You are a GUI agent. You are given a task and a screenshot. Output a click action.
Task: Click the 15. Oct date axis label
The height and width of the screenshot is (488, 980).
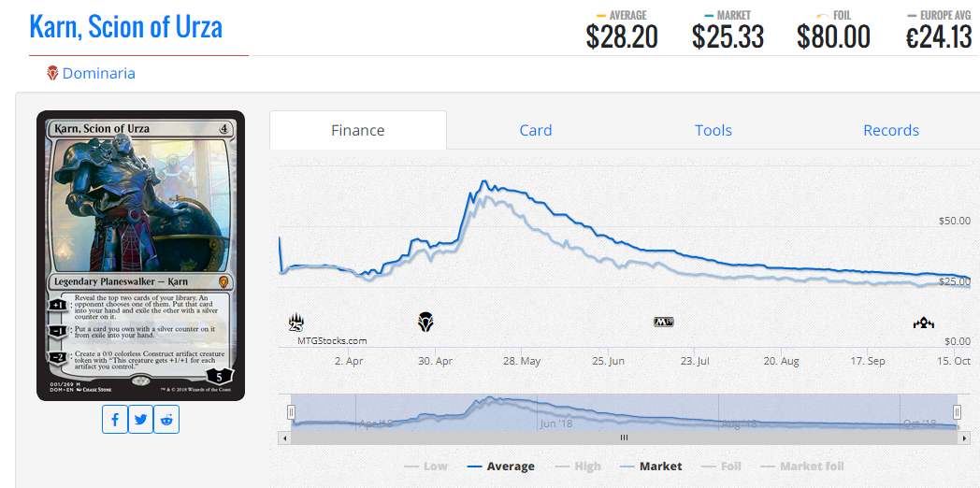click(x=953, y=361)
